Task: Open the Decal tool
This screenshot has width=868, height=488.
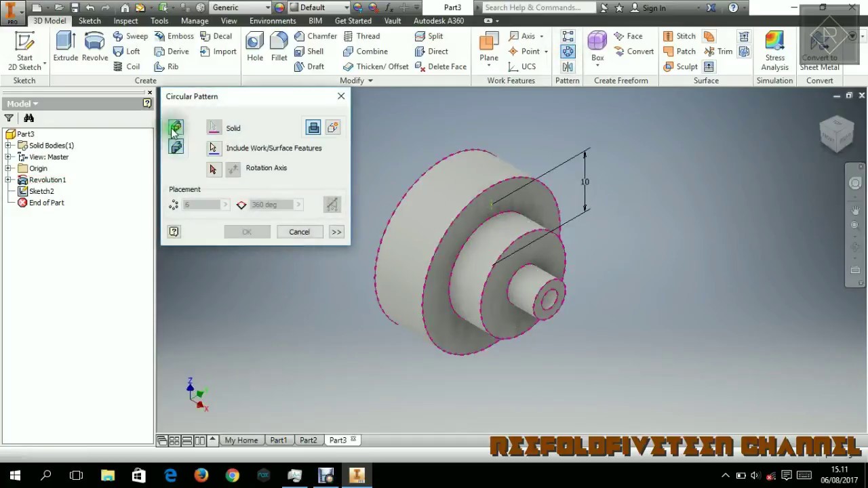Action: coord(216,36)
